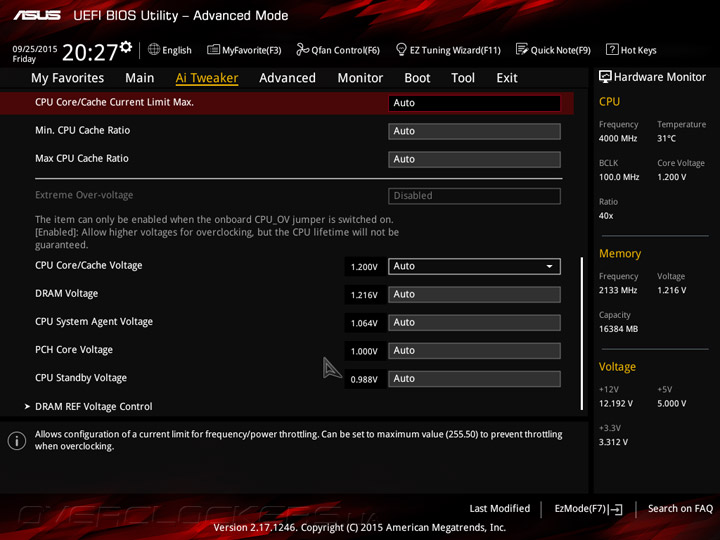Select DRAM Voltage label
The height and width of the screenshot is (540, 720).
(x=67, y=293)
